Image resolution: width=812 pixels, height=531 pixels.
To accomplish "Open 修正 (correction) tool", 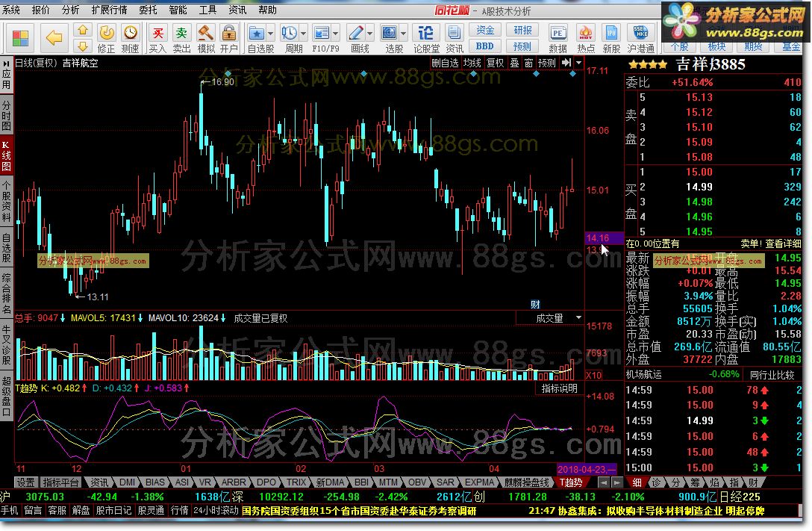I will click(x=106, y=38).
